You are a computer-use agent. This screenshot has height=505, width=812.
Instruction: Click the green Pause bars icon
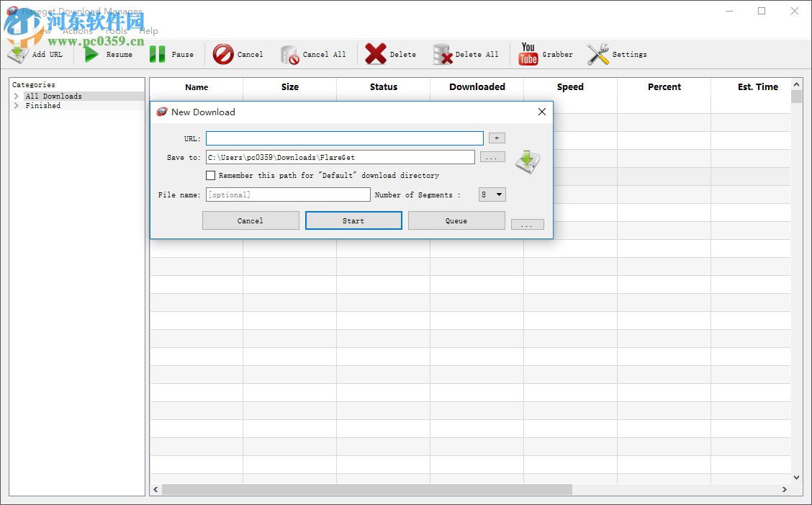(157, 54)
